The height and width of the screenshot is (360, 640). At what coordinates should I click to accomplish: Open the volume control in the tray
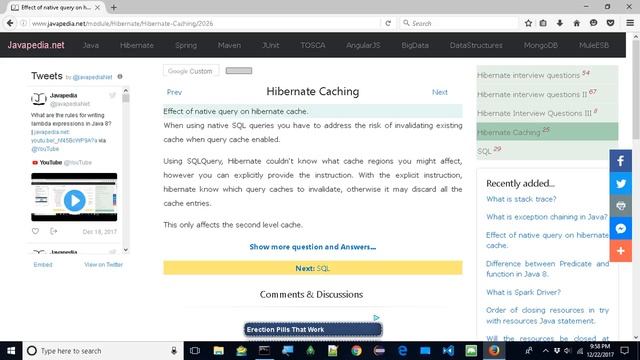click(x=567, y=351)
